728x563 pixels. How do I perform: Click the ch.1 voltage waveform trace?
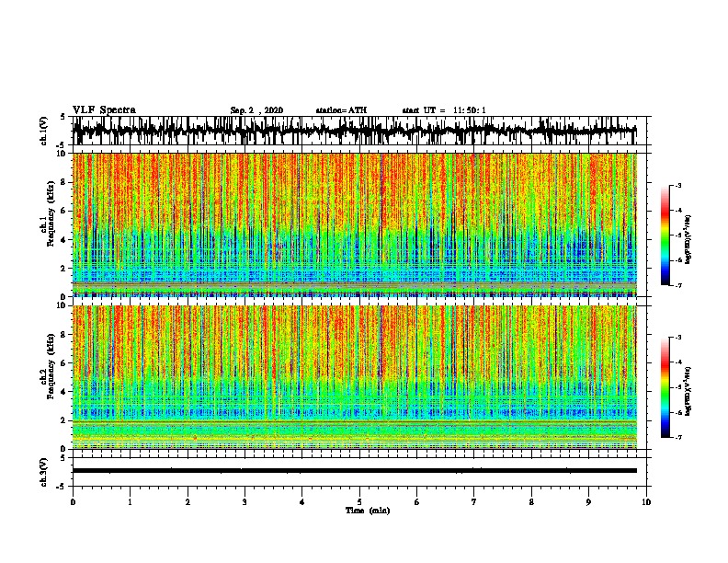[354, 131]
